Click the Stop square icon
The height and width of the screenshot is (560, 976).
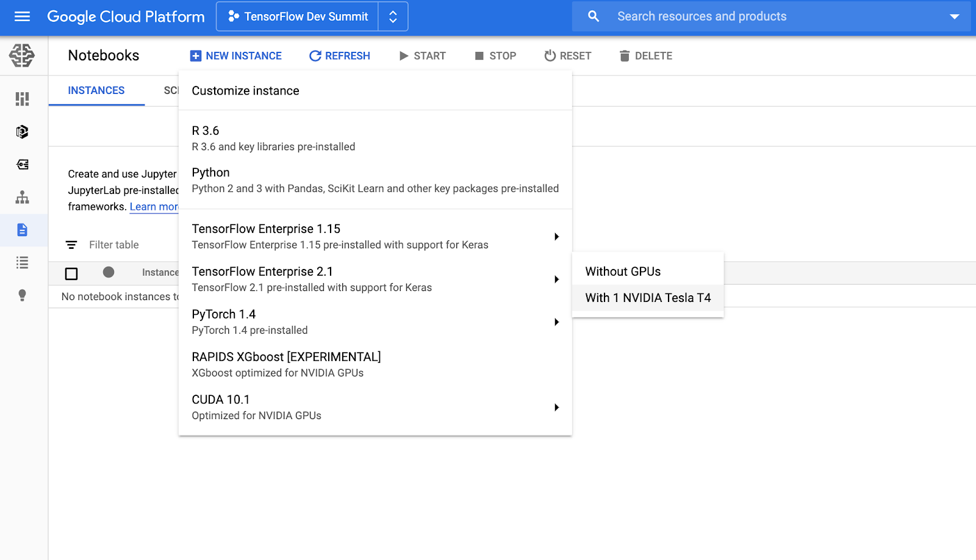coord(479,56)
